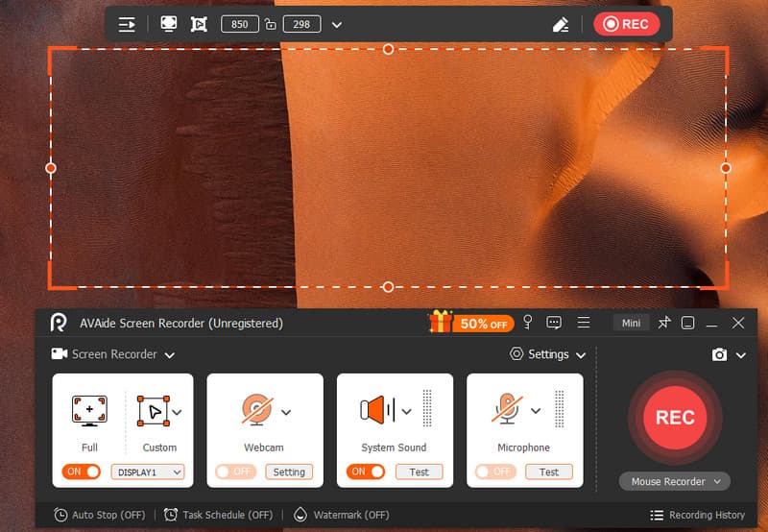Open the hamburger menu in title bar
Viewport: 768px width, 532px height.
(584, 323)
